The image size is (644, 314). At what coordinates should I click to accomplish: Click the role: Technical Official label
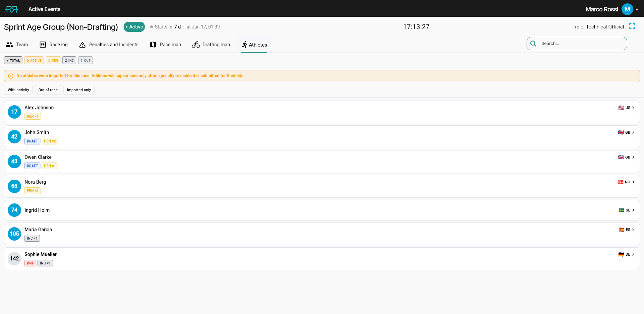tap(599, 27)
